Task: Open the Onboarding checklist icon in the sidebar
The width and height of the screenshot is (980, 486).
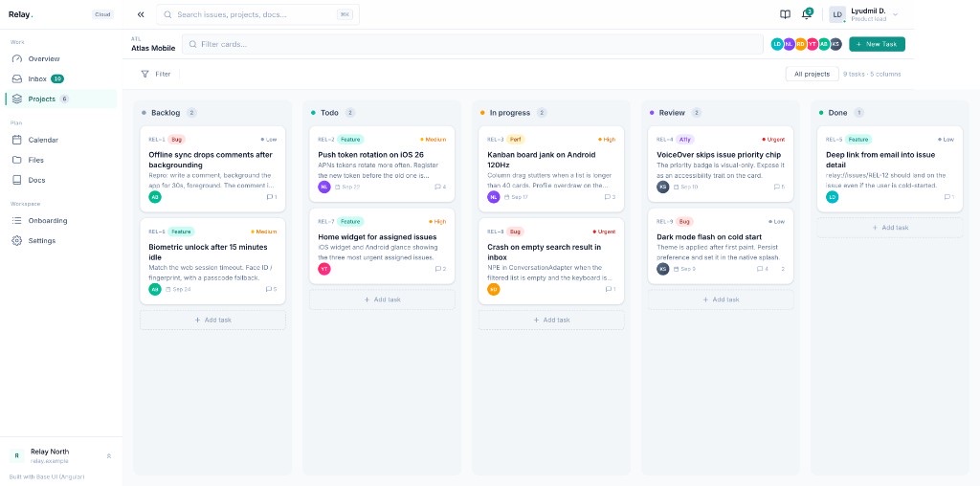Action: (17, 220)
